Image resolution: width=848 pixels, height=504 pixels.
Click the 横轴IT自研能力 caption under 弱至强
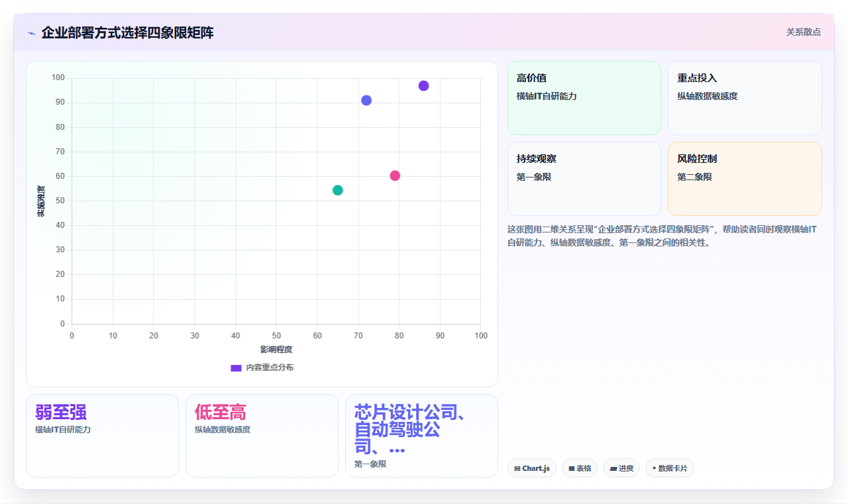pyautogui.click(x=63, y=429)
